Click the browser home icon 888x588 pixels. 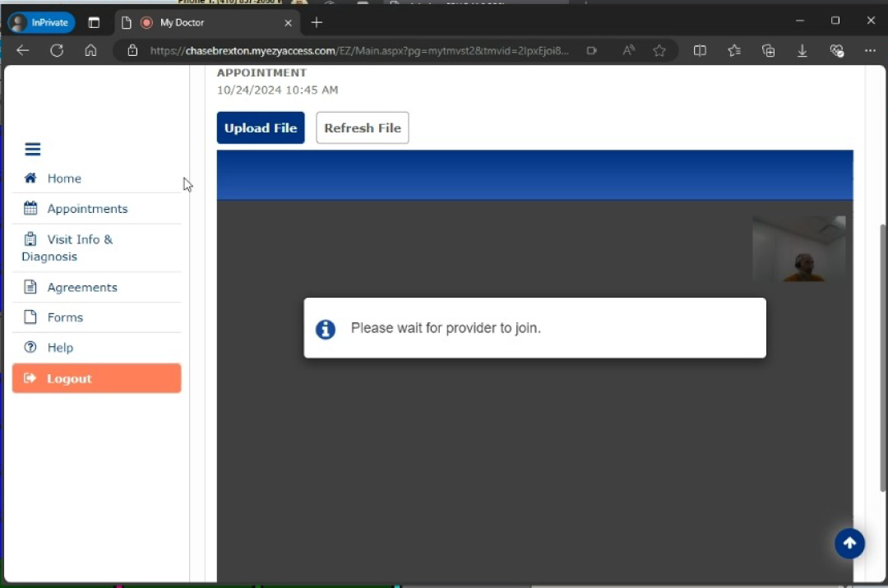(x=90, y=51)
